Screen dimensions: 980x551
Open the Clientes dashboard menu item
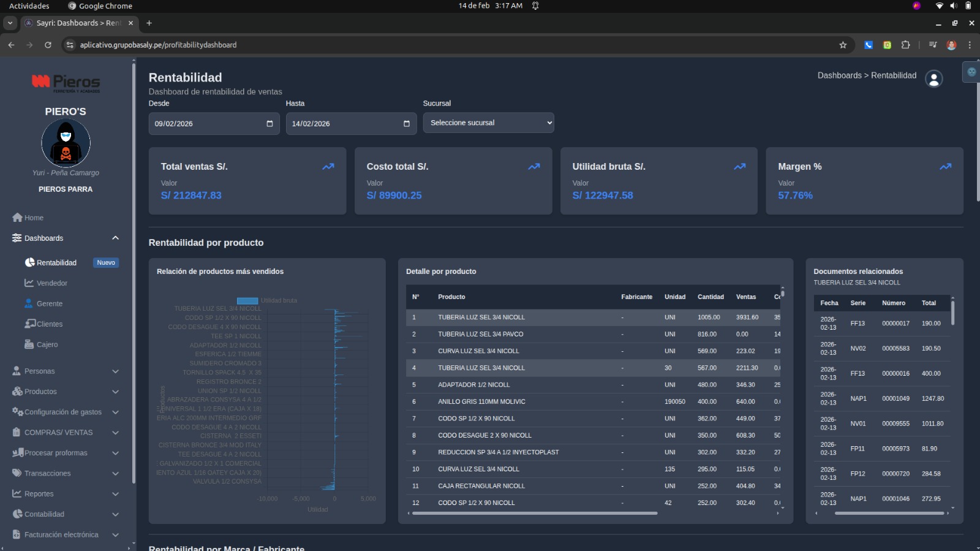[49, 324]
